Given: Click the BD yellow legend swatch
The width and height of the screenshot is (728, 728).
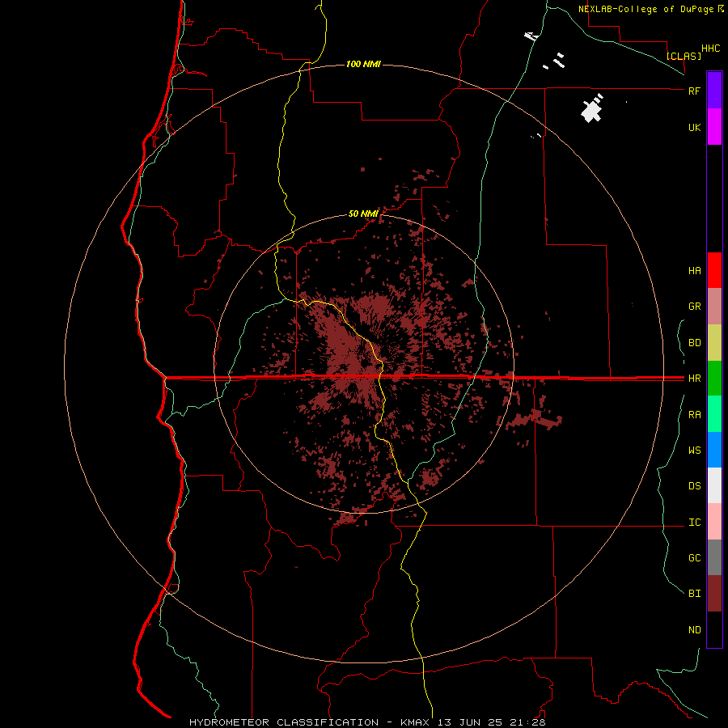Looking at the screenshot, I should click(x=714, y=342).
